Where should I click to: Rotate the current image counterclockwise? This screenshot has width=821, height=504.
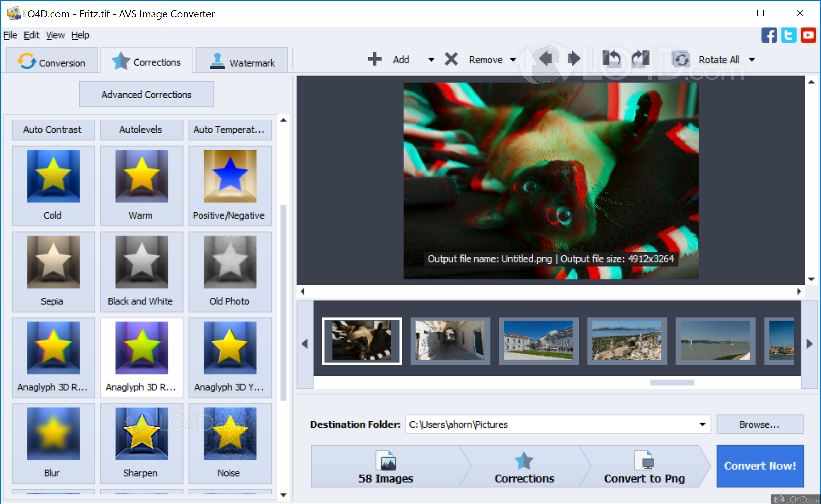(x=613, y=58)
